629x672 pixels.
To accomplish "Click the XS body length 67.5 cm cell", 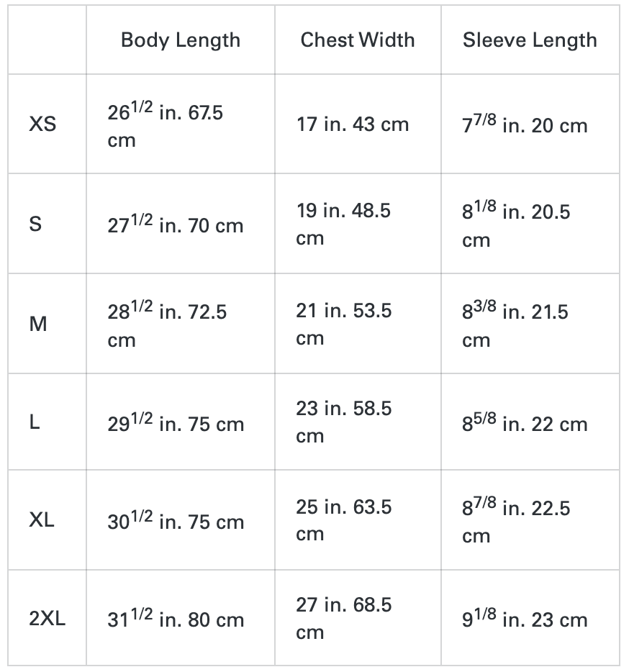I will pyautogui.click(x=166, y=125).
